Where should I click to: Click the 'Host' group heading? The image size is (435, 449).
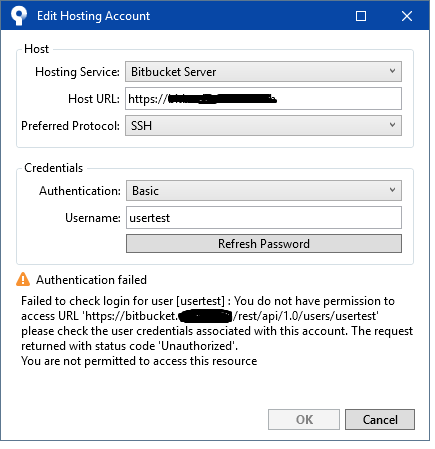click(x=37, y=49)
